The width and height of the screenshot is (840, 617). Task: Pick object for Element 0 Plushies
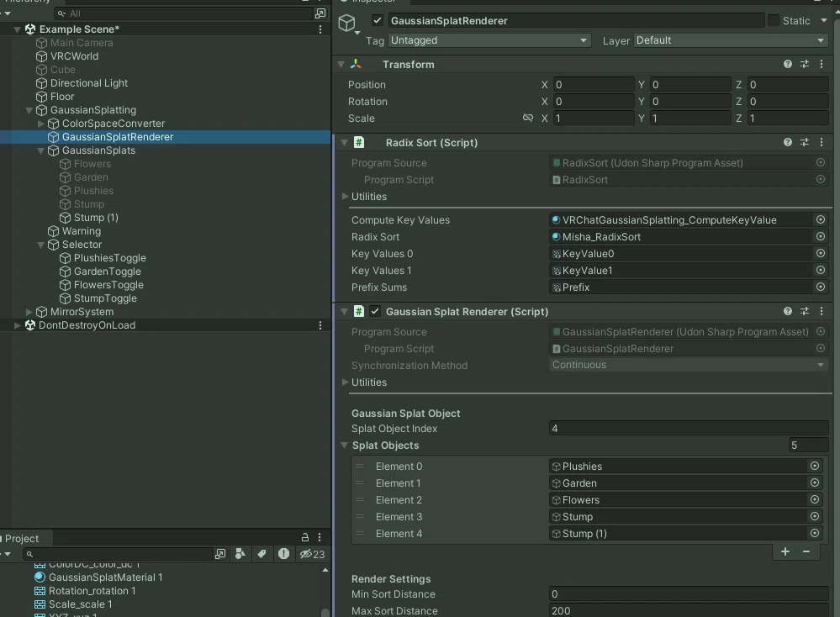tap(814, 466)
